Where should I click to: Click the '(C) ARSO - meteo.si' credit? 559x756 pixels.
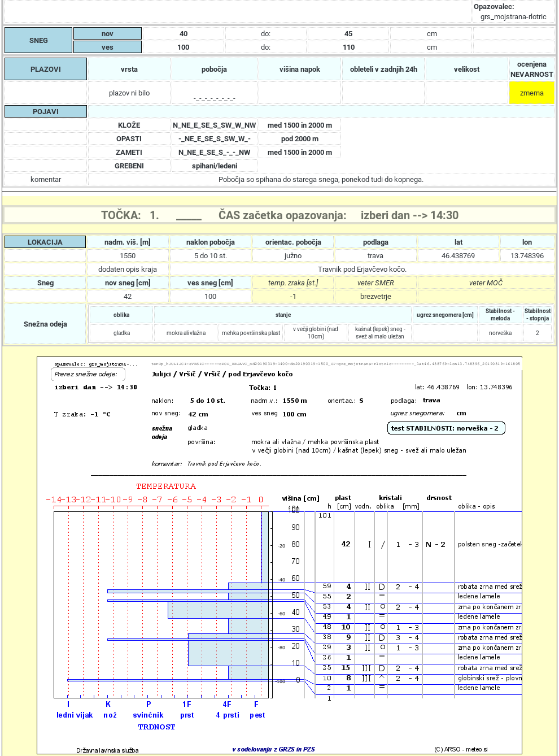[x=461, y=749]
